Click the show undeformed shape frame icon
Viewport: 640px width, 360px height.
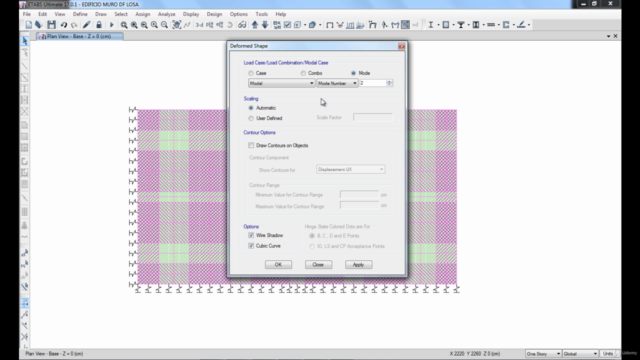[x=329, y=25]
